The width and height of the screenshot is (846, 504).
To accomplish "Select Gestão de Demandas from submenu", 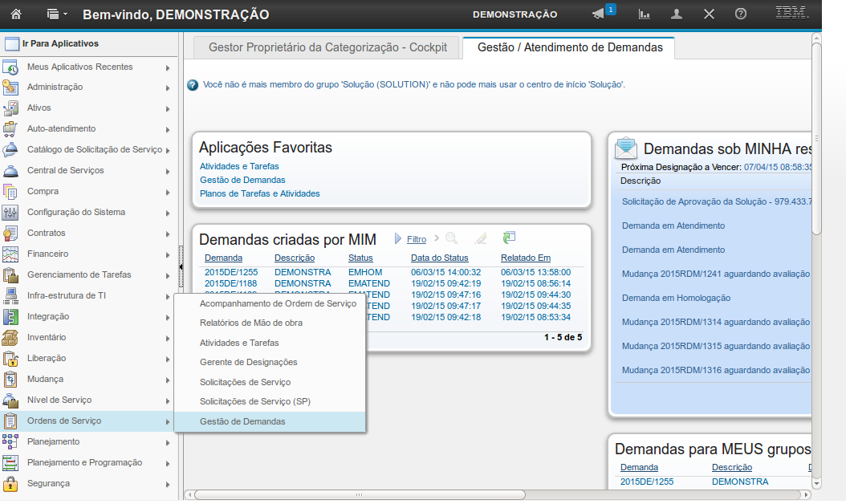I will pyautogui.click(x=242, y=421).
